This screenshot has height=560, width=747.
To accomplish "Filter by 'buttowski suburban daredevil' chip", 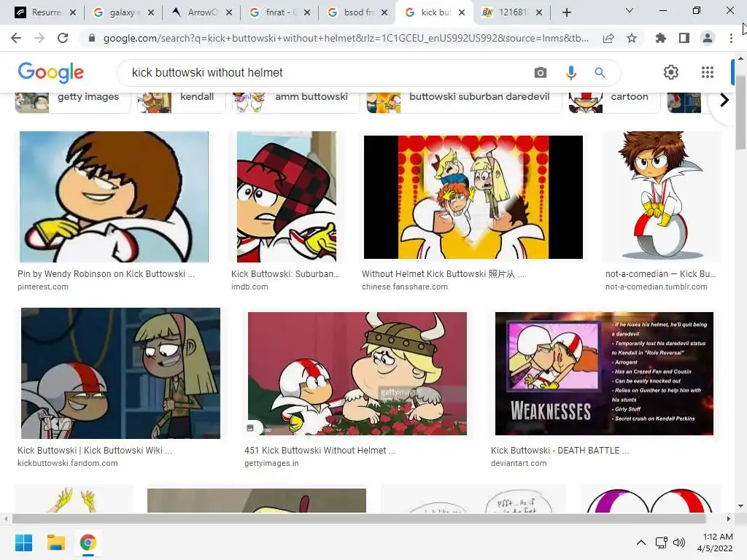I will 464,102.
